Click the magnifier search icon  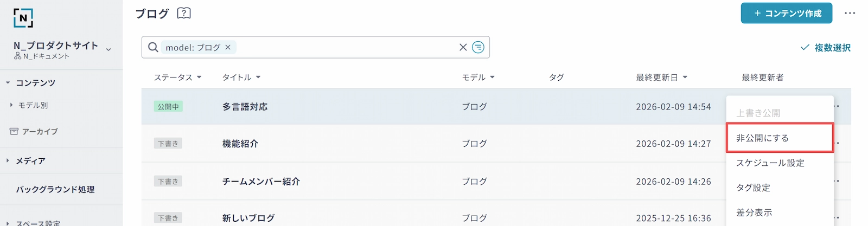point(154,48)
